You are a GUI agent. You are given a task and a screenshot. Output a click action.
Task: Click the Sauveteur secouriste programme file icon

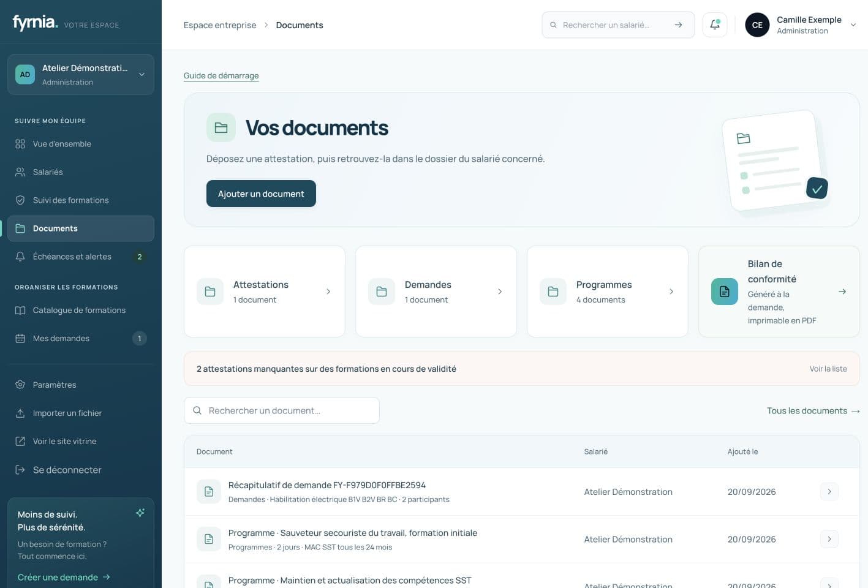tap(209, 540)
